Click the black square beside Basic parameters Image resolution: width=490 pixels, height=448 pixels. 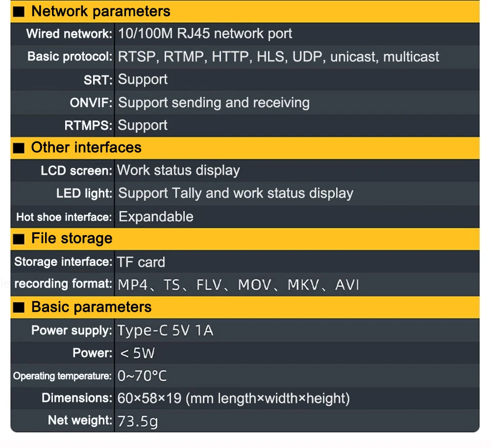19,307
